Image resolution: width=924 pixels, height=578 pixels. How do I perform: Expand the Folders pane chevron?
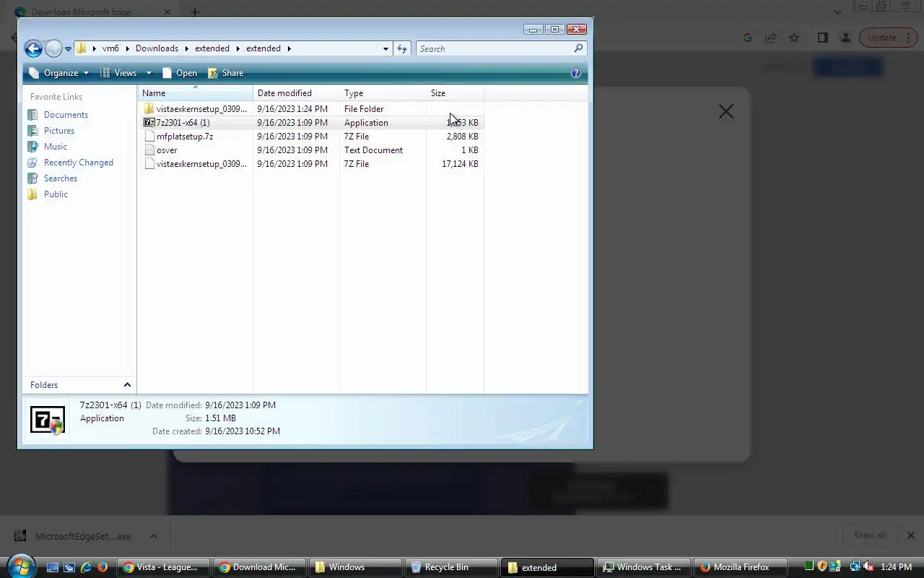127,385
